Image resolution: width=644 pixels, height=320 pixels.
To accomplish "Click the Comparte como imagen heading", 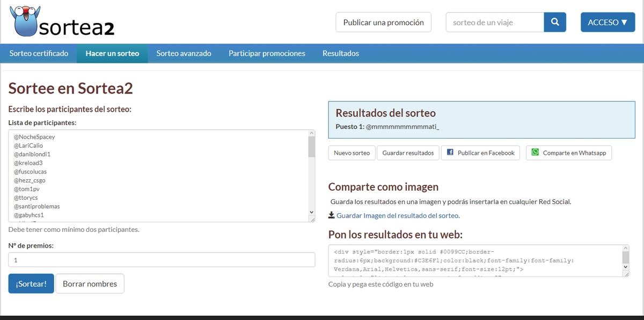I will point(383,187).
